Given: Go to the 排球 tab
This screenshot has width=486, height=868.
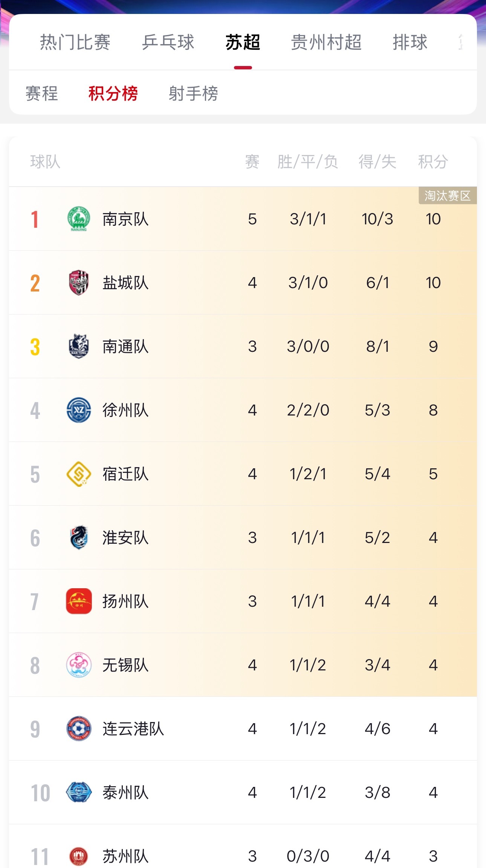Looking at the screenshot, I should (410, 42).
